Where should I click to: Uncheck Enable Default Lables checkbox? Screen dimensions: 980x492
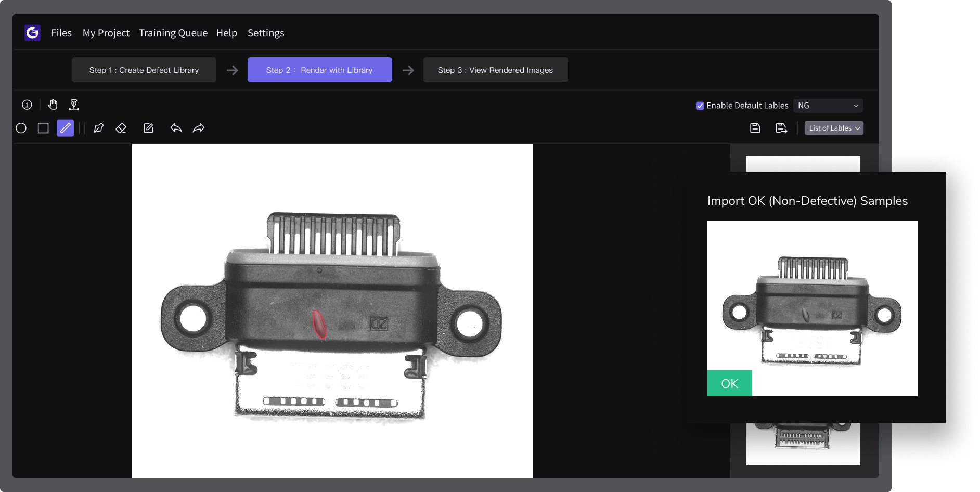pyautogui.click(x=700, y=106)
